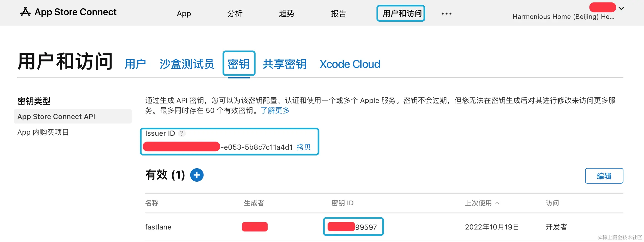Click the Issuer ID help question mark
The width and height of the screenshot is (644, 242).
pos(182,133)
